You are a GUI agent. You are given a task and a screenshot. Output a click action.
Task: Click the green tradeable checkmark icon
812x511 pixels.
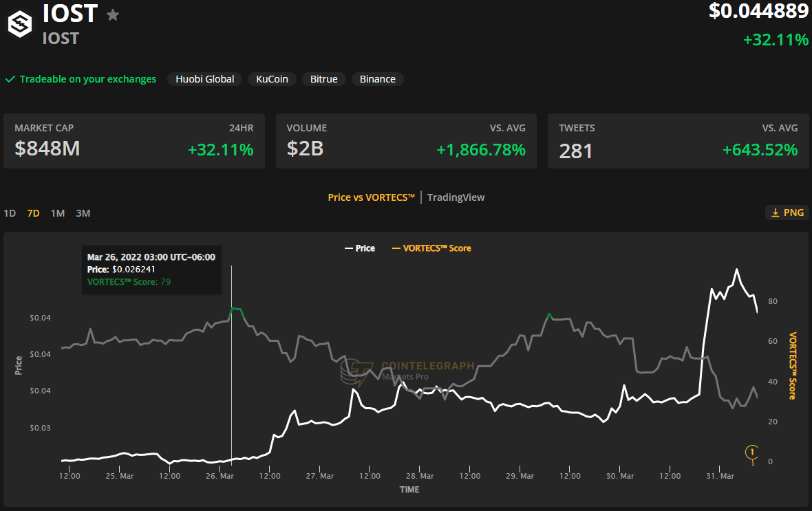pos(10,79)
